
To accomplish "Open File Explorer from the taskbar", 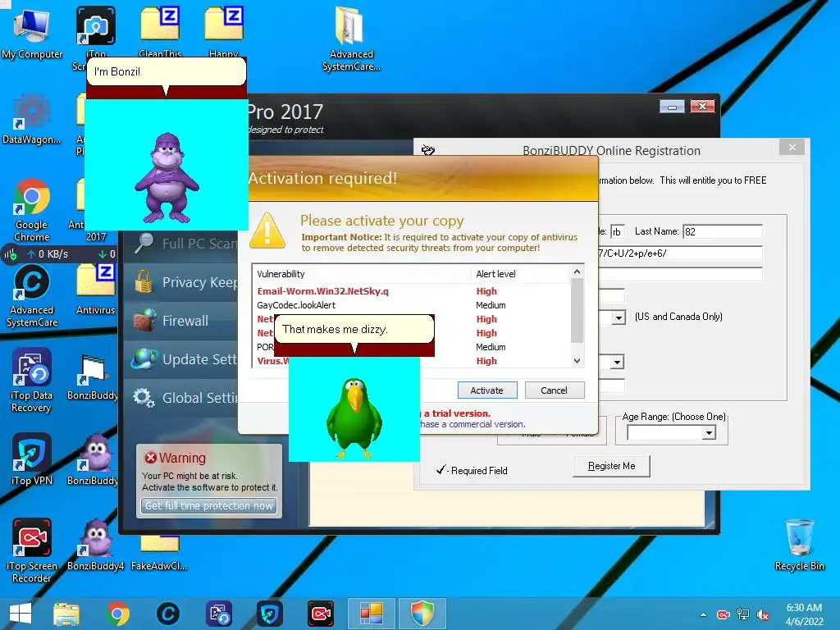I will click(x=66, y=614).
